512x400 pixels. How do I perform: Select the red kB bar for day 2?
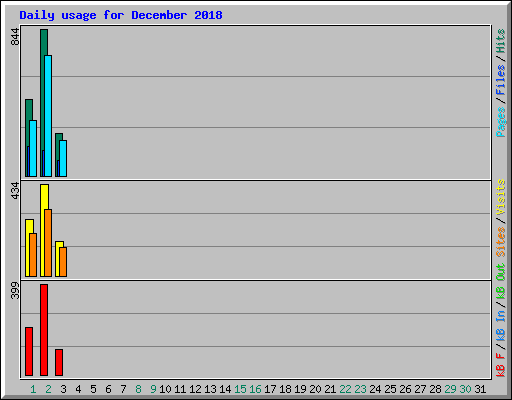coord(44,330)
